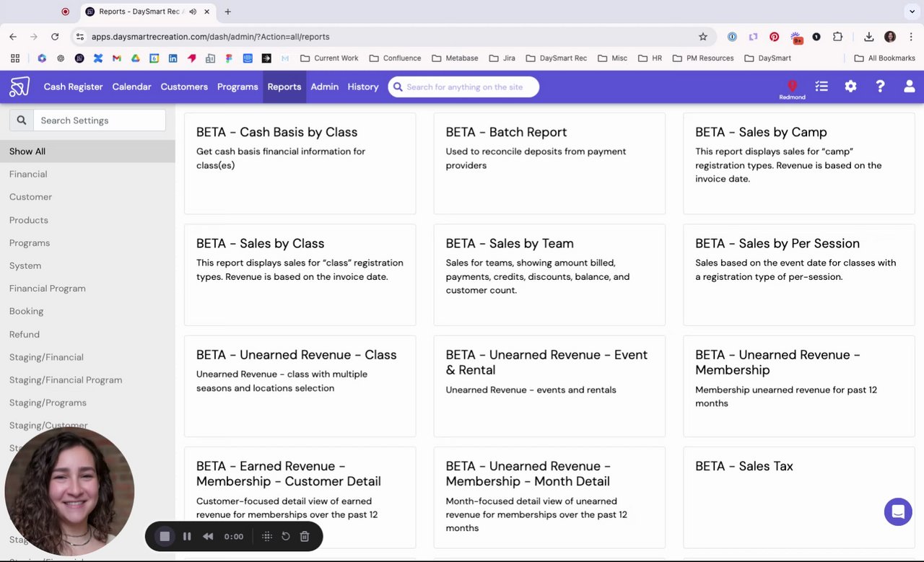Image resolution: width=924 pixels, height=562 pixels.
Task: Restart the recording with the circular arrow
Action: pyautogui.click(x=286, y=536)
